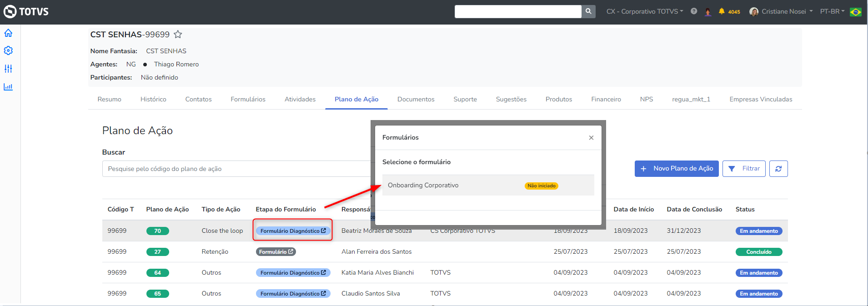Click the help question mark icon

694,11
